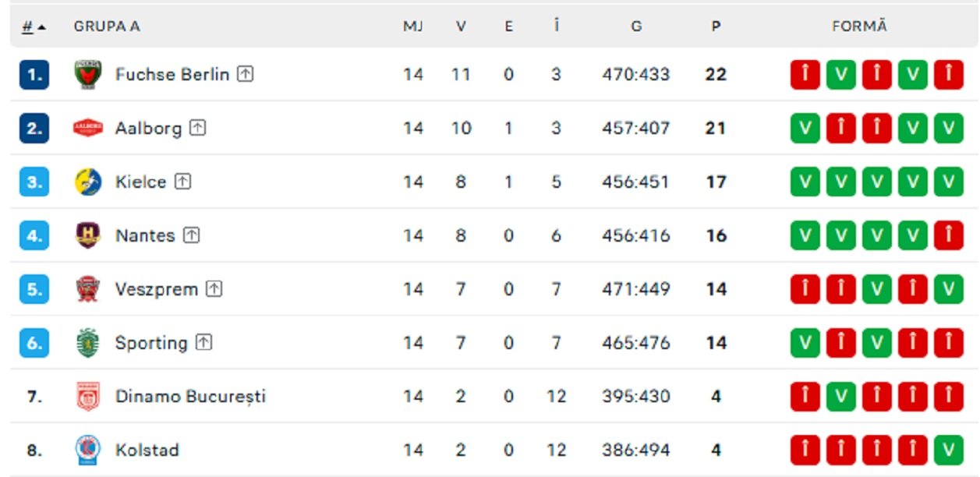Viewport: 980px width, 477px height.
Task: Sort standings by MJ matches column
Action: (412, 26)
